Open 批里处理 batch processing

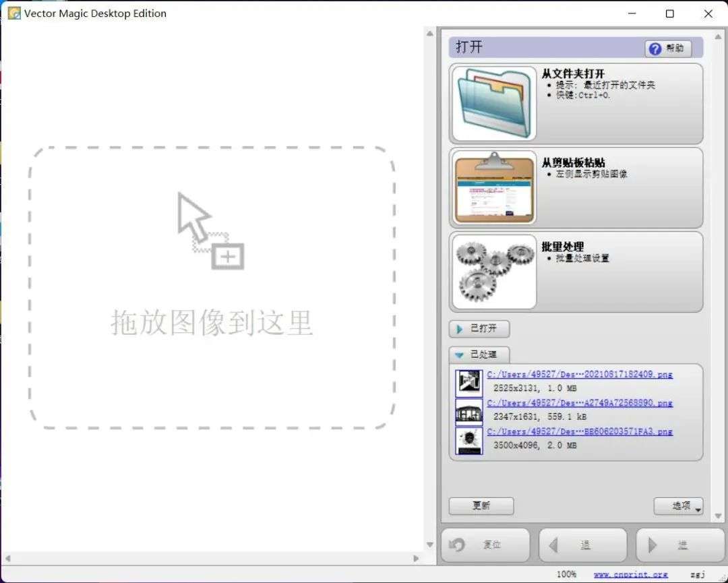click(576, 272)
